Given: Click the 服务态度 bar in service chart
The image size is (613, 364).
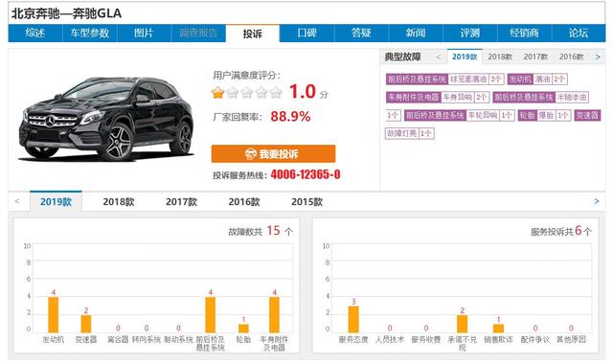Looking at the screenshot, I should coord(353,319).
